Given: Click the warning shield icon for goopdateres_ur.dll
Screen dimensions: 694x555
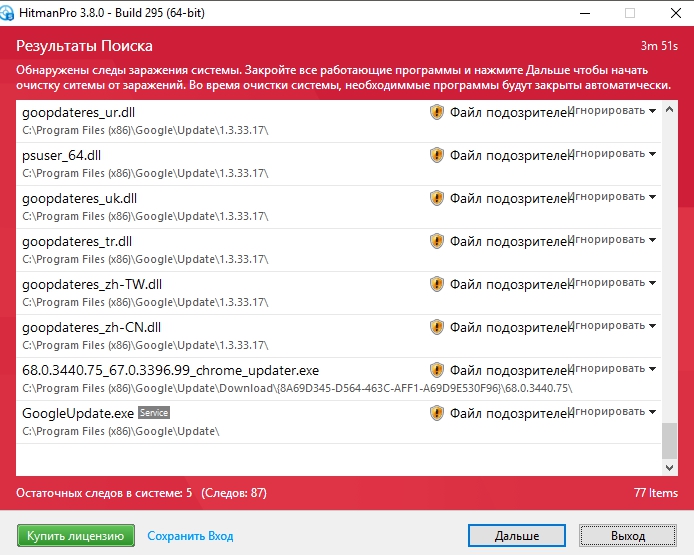Looking at the screenshot, I should click(x=437, y=112).
